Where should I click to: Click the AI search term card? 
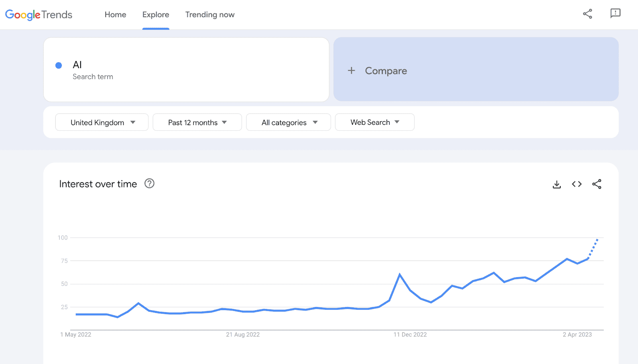click(186, 70)
